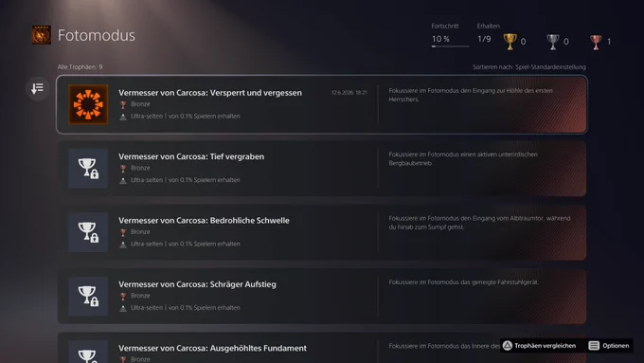Image resolution: width=644 pixels, height=363 pixels.
Task: Click the description mentioning the Albtraumtor
Action: [x=480, y=223]
